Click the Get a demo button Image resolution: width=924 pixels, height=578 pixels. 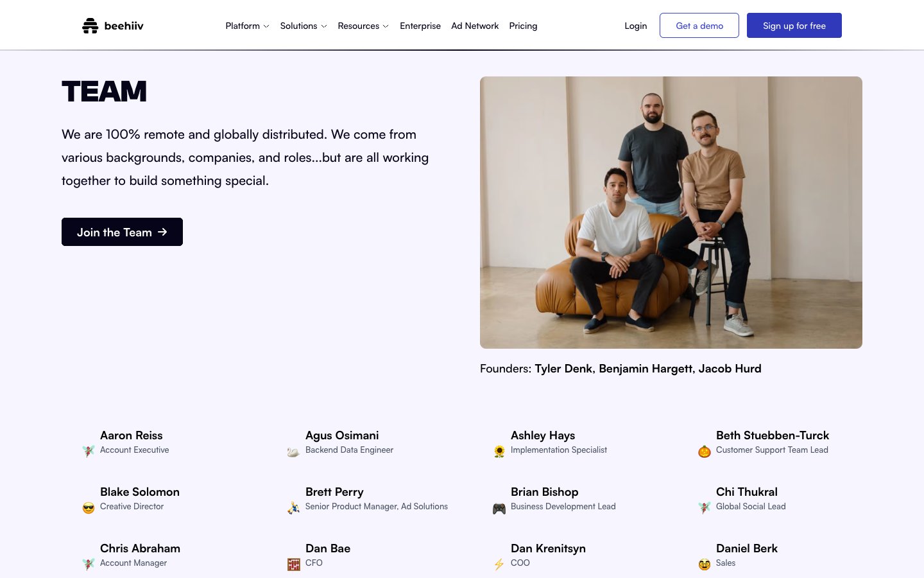click(699, 26)
